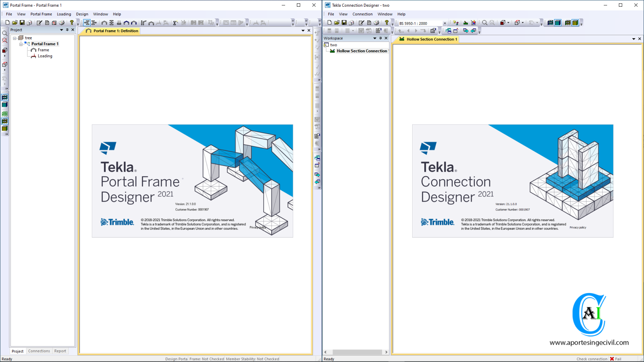The height and width of the screenshot is (362, 644).
Task: Open the print icon in Connection Designer toolbar
Action: (376, 23)
